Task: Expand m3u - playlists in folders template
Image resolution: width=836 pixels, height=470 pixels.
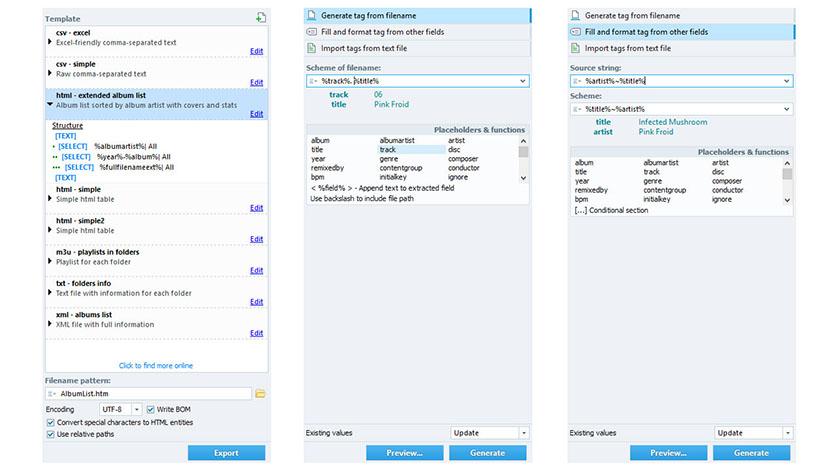Action: (x=50, y=261)
